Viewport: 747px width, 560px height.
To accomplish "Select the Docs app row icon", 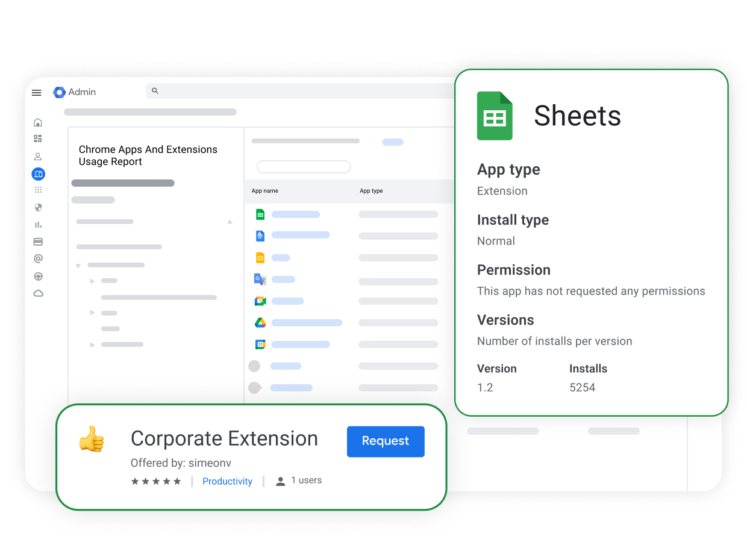I will pos(260,235).
